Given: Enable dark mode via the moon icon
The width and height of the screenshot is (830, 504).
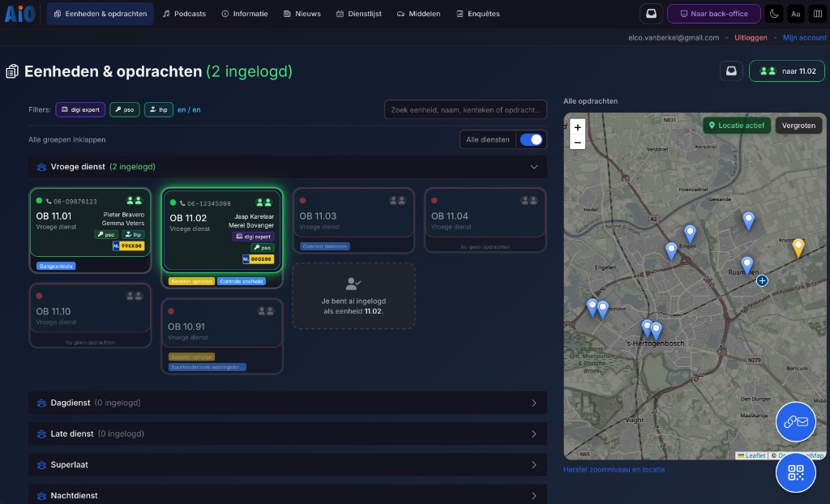Looking at the screenshot, I should click(774, 13).
